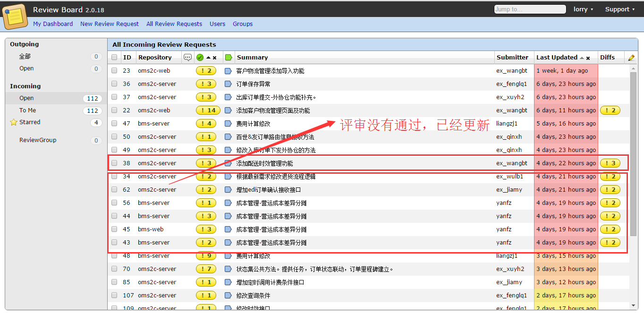Image resolution: width=644 pixels, height=313 pixels.
Task: Select To Me in the sidebar
Action: 57,110
